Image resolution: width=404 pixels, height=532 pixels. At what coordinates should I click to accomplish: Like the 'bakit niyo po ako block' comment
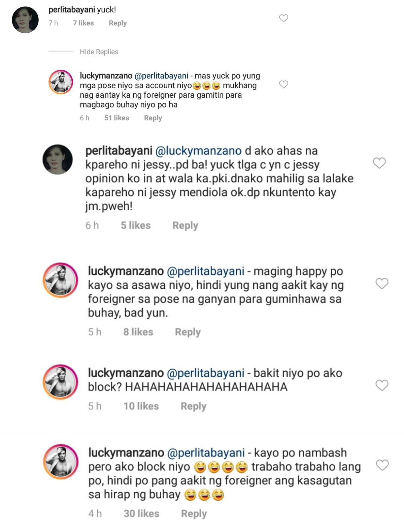382,385
